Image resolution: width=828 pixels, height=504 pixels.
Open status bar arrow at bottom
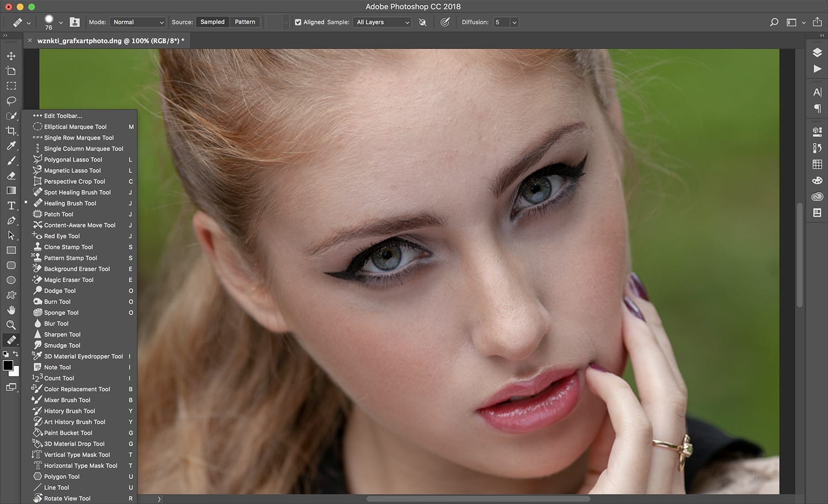(x=160, y=499)
